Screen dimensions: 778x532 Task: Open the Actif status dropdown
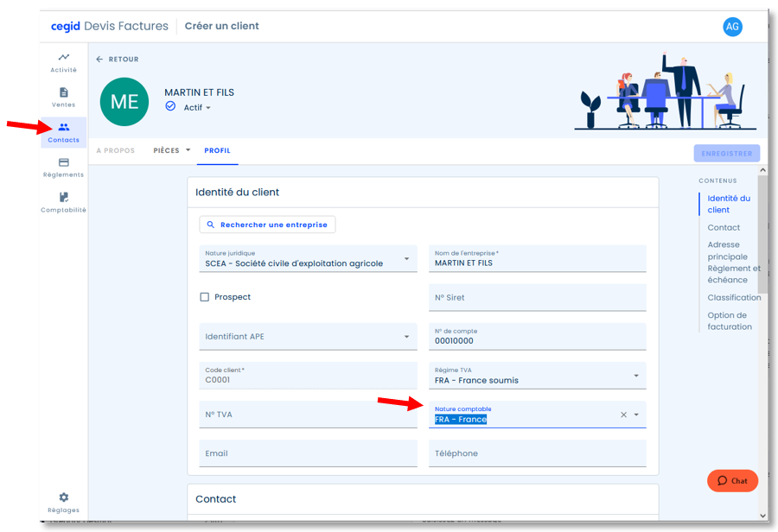tap(197, 108)
